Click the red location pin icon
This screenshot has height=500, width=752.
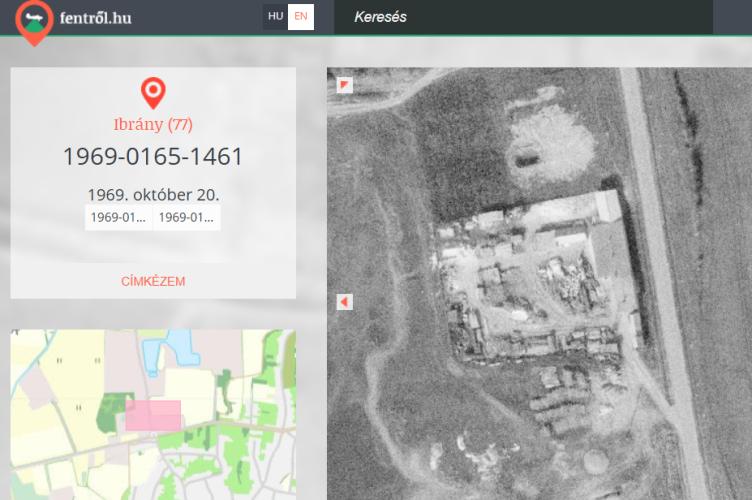153,93
